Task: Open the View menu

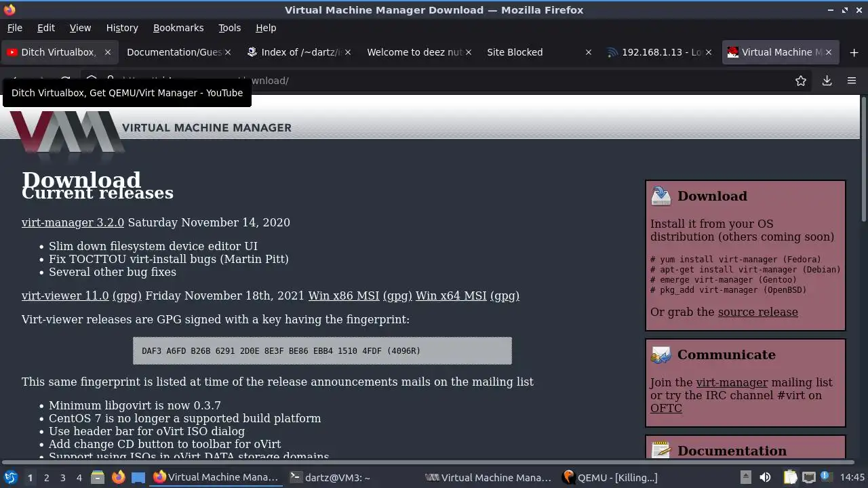Action: coord(80,28)
